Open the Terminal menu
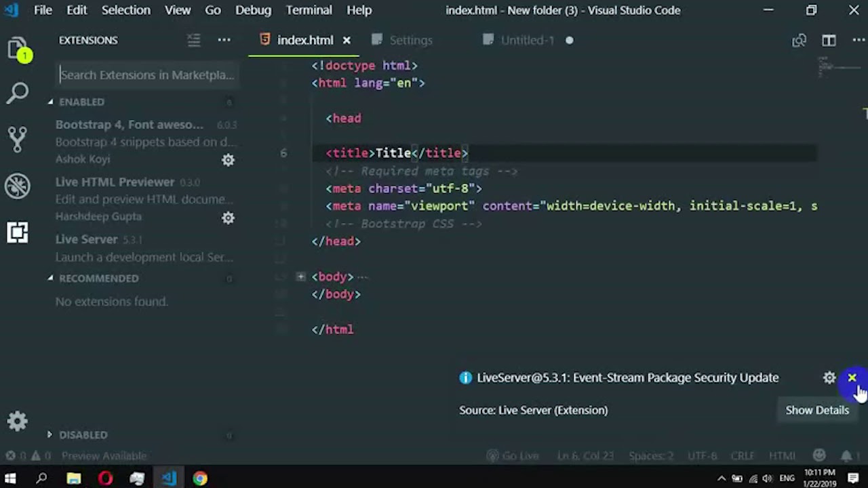This screenshot has height=488, width=868. 309,10
